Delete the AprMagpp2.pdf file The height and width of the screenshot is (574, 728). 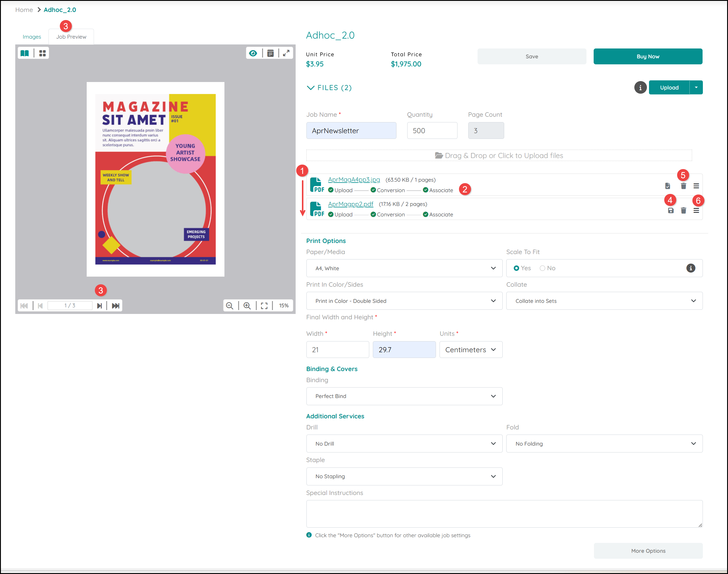683,211
